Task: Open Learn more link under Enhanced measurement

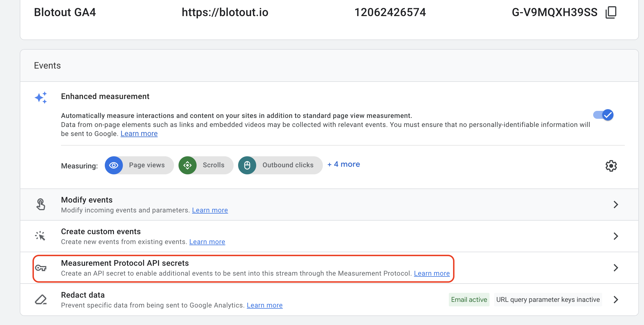Action: [139, 134]
